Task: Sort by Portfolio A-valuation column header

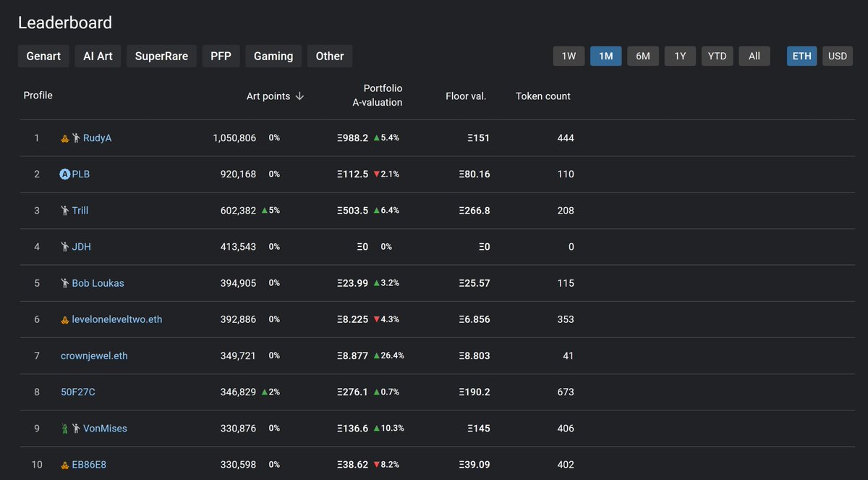Action: coord(377,95)
